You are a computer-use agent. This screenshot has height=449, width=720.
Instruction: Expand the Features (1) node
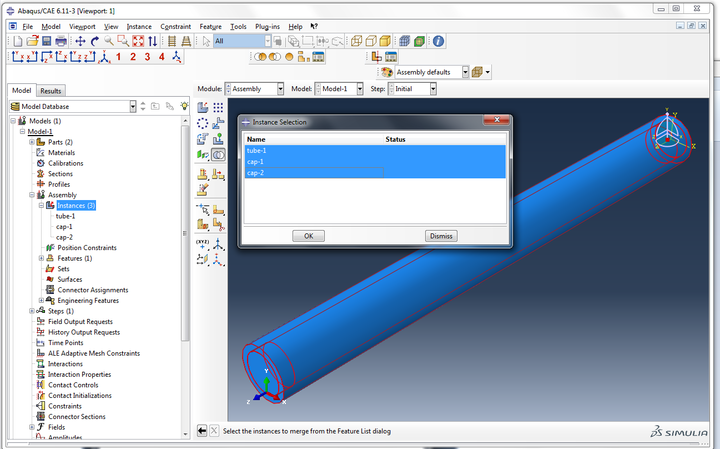[x=41, y=258]
